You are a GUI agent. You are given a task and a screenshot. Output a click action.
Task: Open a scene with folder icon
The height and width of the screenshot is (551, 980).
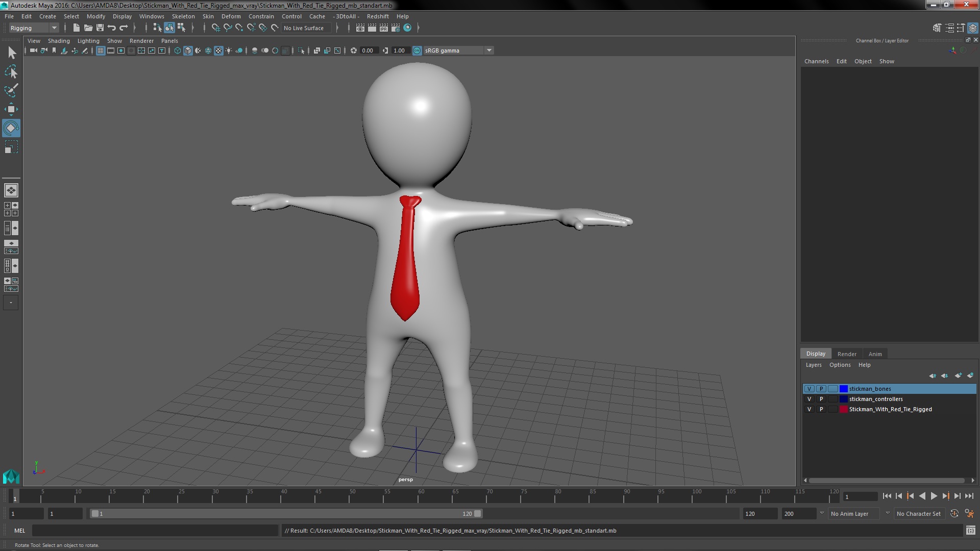88,28
